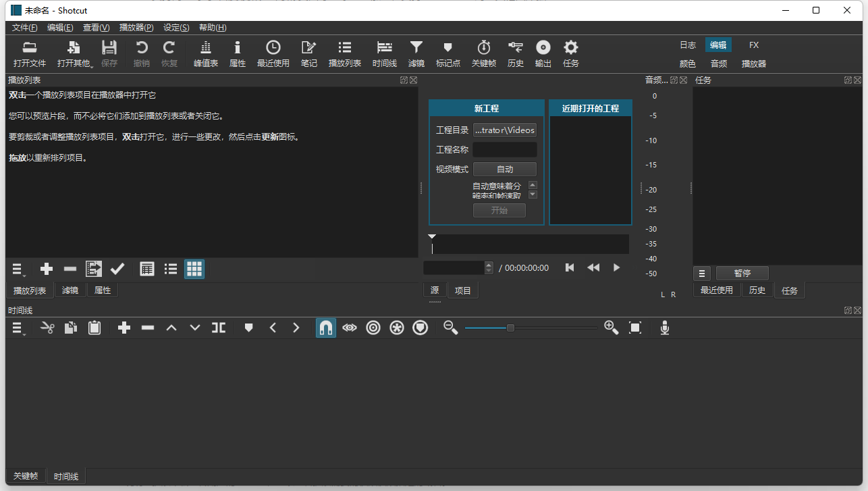Viewport: 868px width, 491px height.
Task: Toggle ripple edit target icon in timeline
Action: [x=373, y=328]
